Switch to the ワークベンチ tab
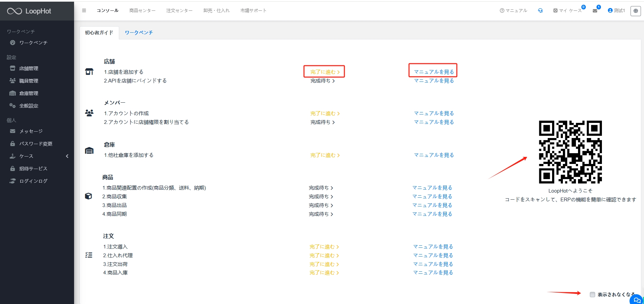This screenshot has width=644, height=304. click(139, 33)
